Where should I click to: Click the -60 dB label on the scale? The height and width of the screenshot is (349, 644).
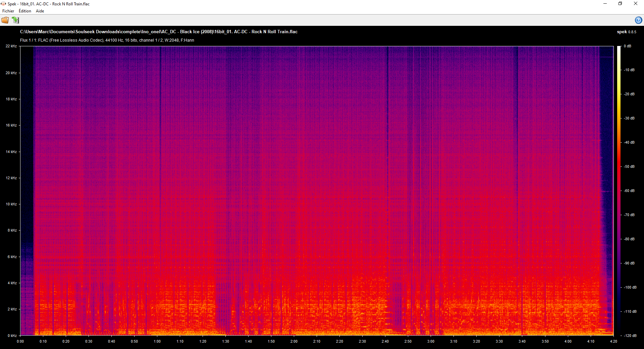click(x=629, y=191)
